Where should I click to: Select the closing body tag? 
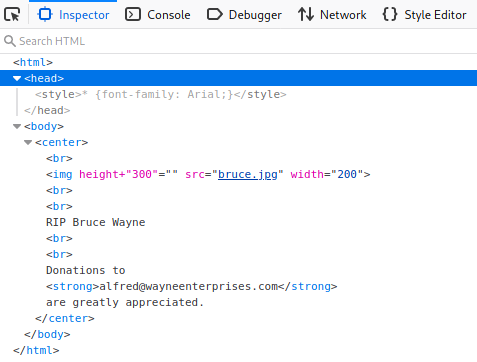47,334
